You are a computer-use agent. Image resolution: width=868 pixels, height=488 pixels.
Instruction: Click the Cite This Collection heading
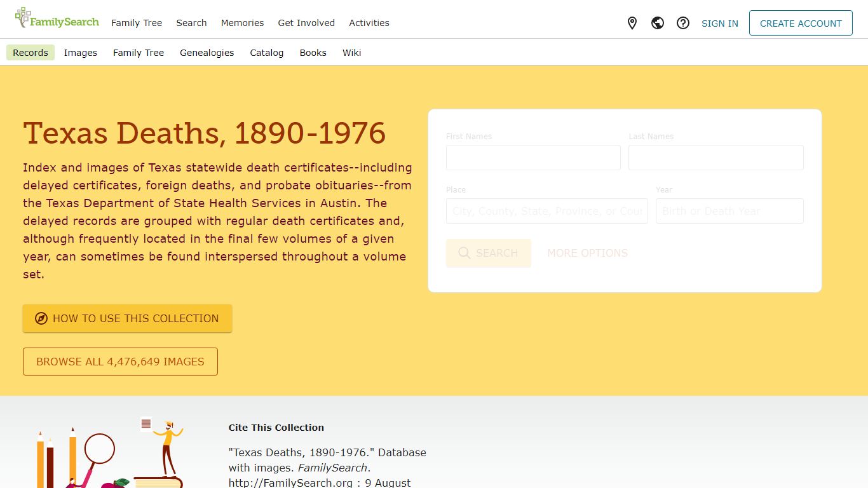[276, 428]
